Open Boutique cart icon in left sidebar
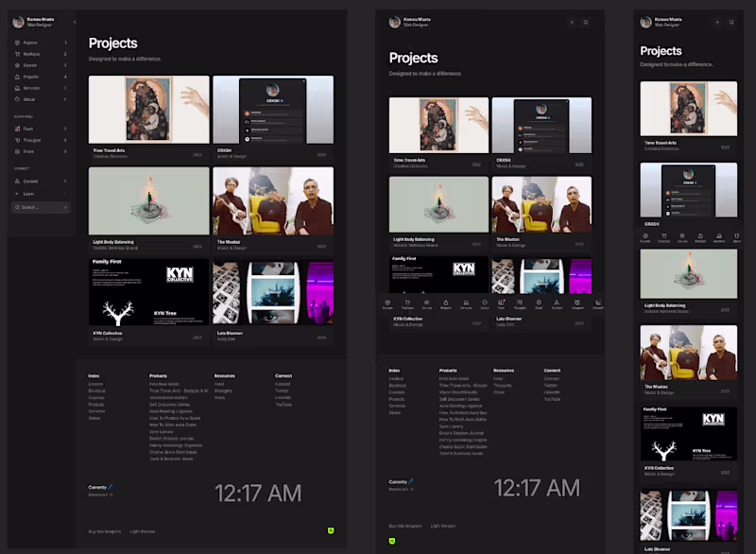 pyautogui.click(x=17, y=54)
